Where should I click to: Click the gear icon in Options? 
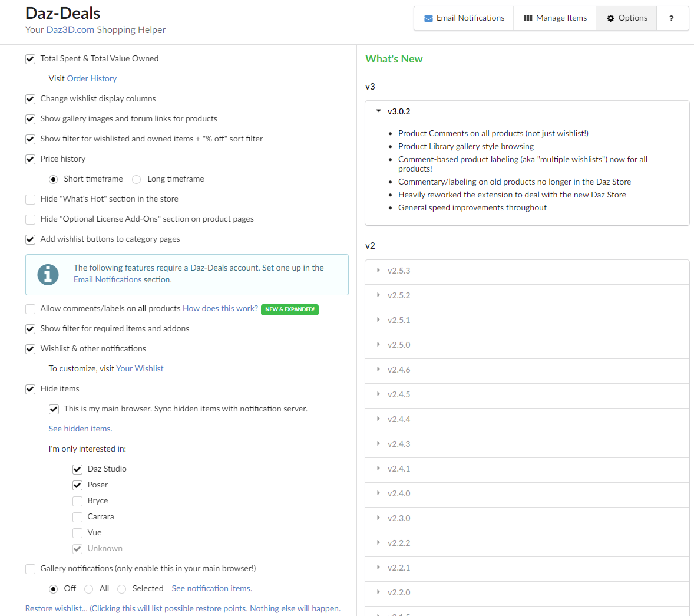coord(610,18)
